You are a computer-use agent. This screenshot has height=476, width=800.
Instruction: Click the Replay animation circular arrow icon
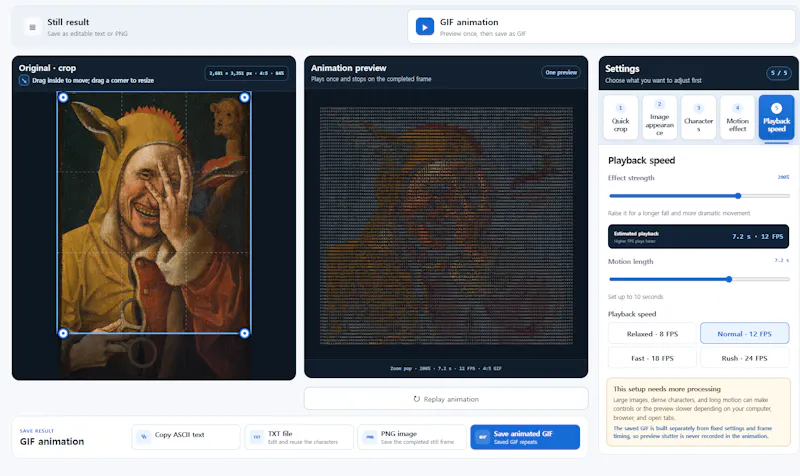point(417,399)
